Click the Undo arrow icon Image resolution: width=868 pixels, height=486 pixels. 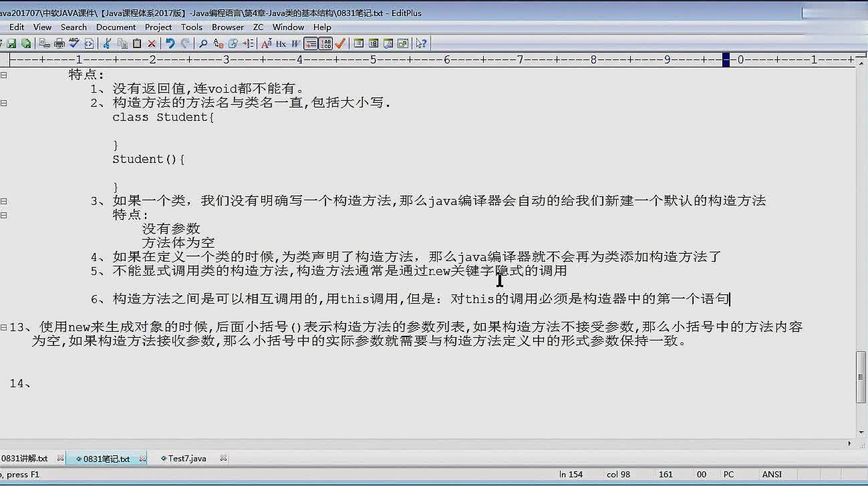[x=170, y=43]
